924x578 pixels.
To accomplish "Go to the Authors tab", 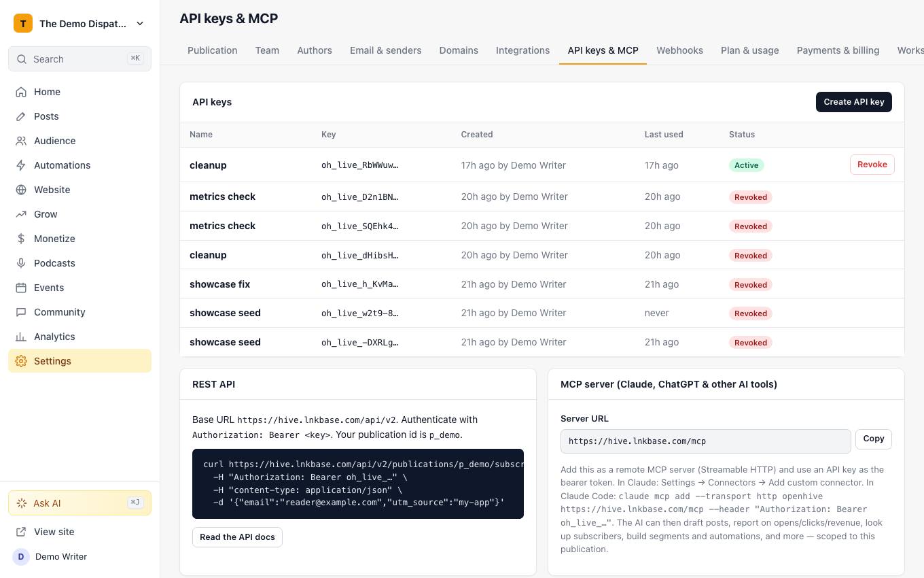I will (315, 50).
